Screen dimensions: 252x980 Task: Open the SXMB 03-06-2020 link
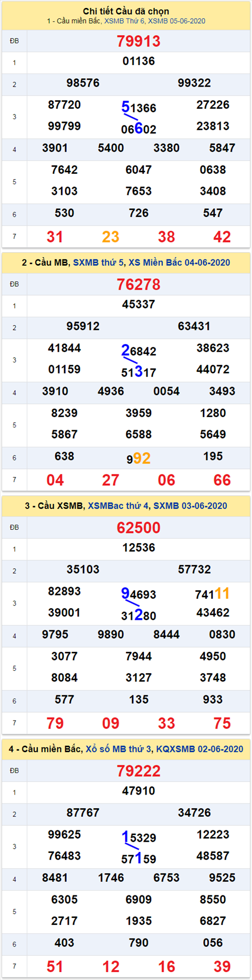pos(190,506)
